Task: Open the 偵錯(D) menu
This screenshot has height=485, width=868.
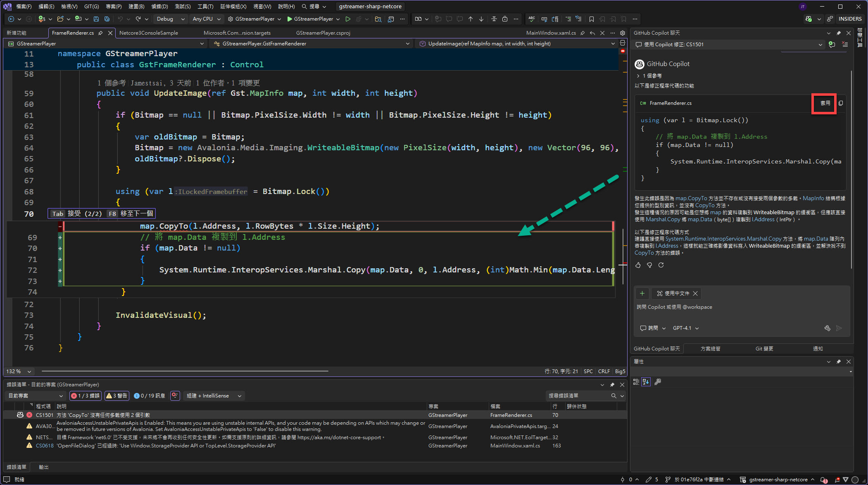Action: (159, 6)
